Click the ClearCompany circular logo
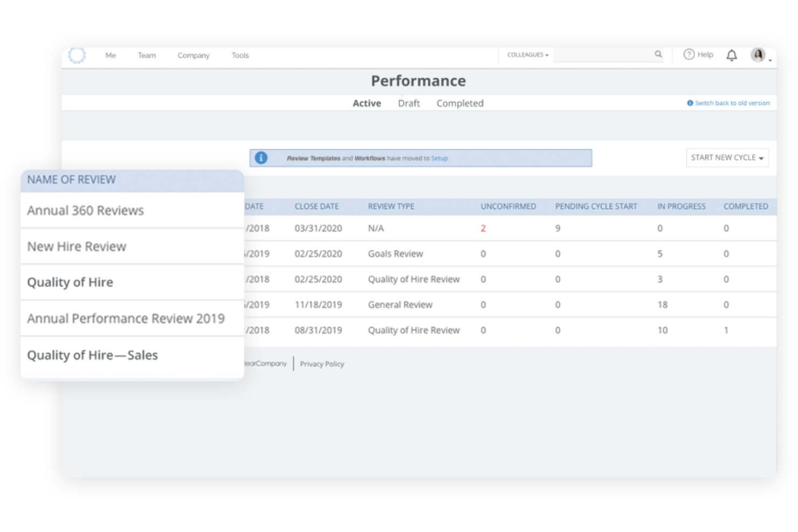This screenshot has height=532, width=798. click(x=77, y=55)
